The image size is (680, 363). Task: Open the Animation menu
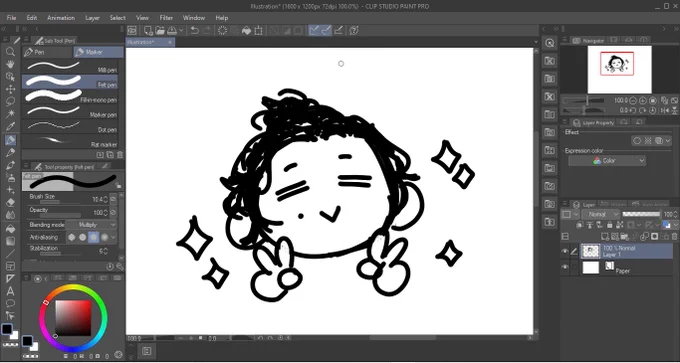tap(61, 18)
